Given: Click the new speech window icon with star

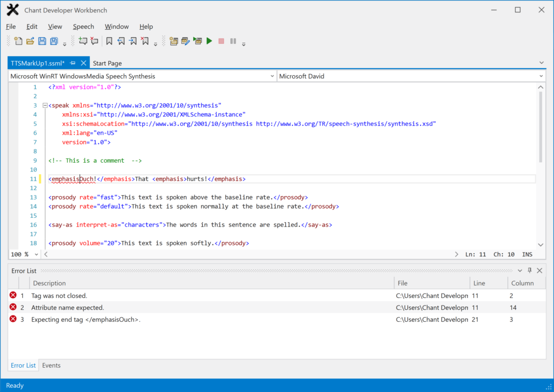Looking at the screenshot, I should [174, 41].
